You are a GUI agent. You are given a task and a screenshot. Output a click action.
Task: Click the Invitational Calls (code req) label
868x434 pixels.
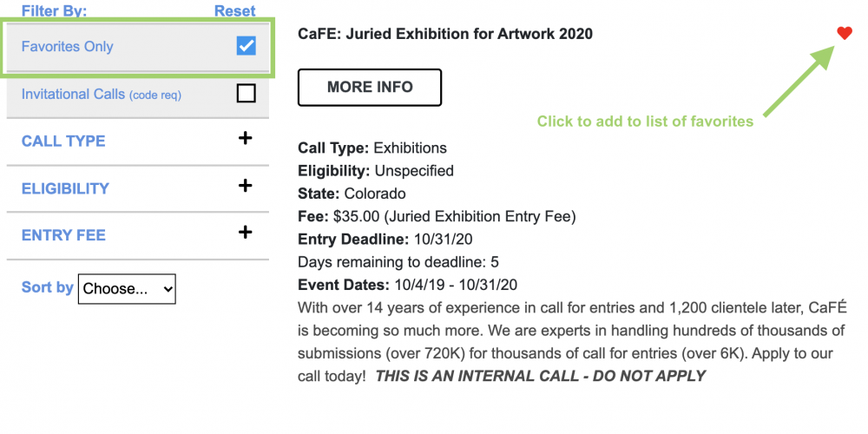[x=102, y=95]
